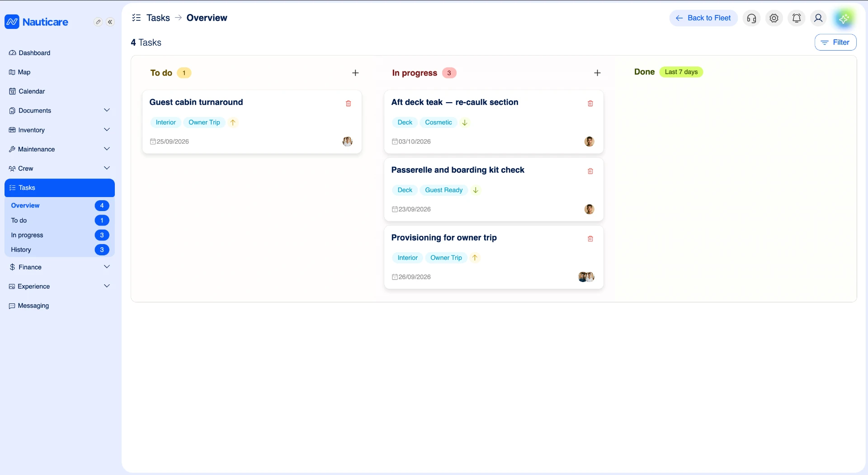
Task: Open the AI sparkle assistant button
Action: (844, 18)
